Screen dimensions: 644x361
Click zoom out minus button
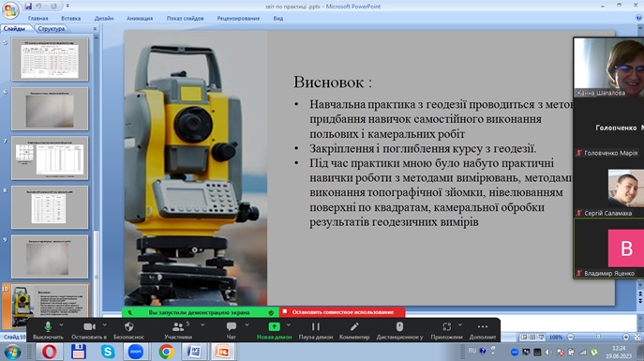571,338
